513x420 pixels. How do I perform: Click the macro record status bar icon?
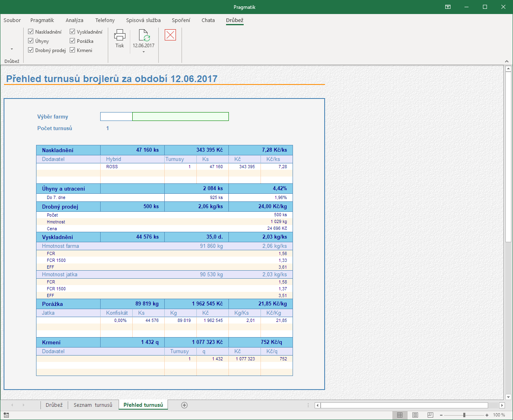click(6, 415)
